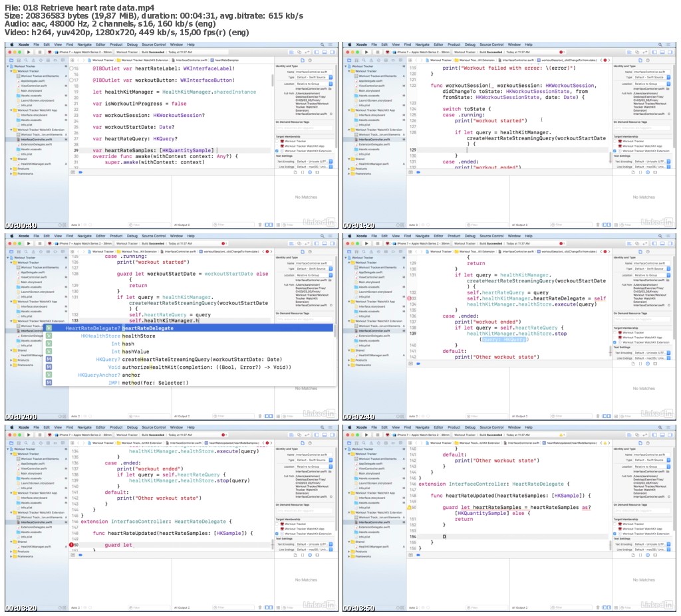Click the InterfaceController.swift breadcrumb in the 00:00:40 frame

pos(189,60)
